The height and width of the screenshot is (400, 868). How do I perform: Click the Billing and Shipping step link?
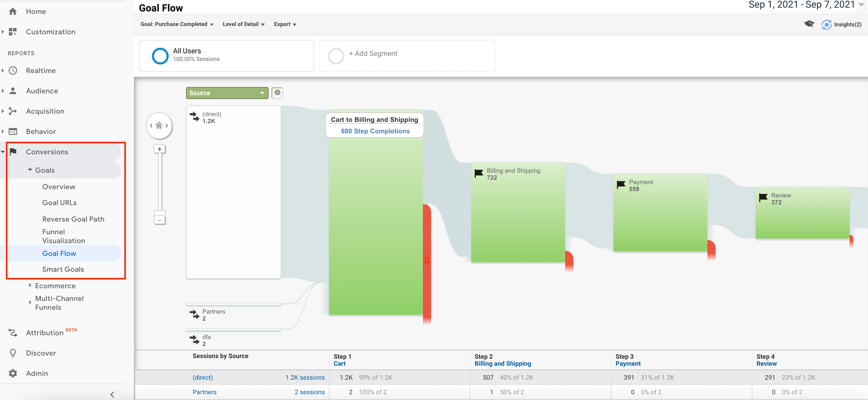(x=502, y=363)
